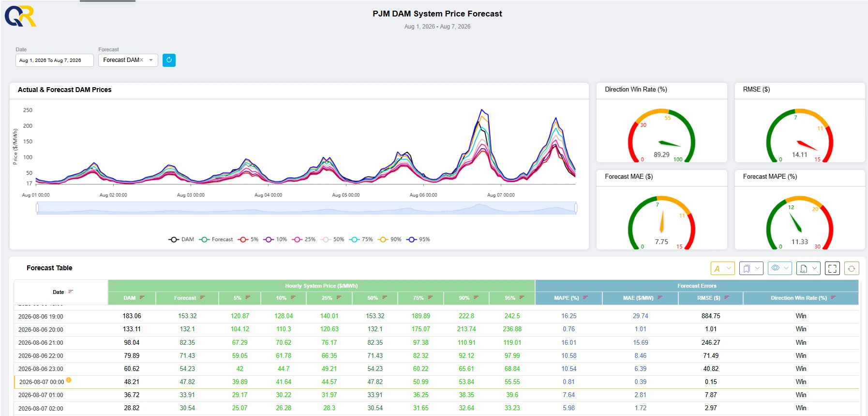Toggle the 10% series in chart legend

tap(275, 239)
